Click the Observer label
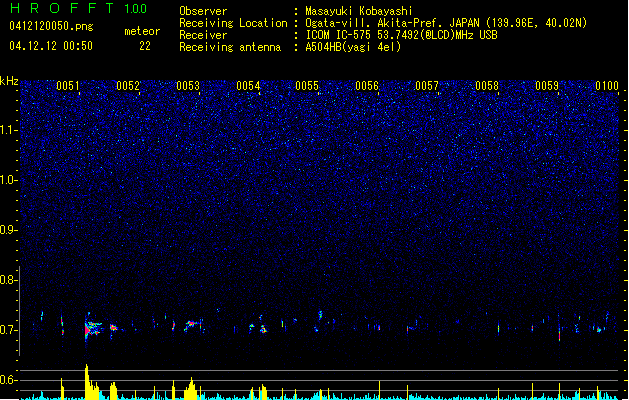This screenshot has height=400, width=629. [x=203, y=11]
